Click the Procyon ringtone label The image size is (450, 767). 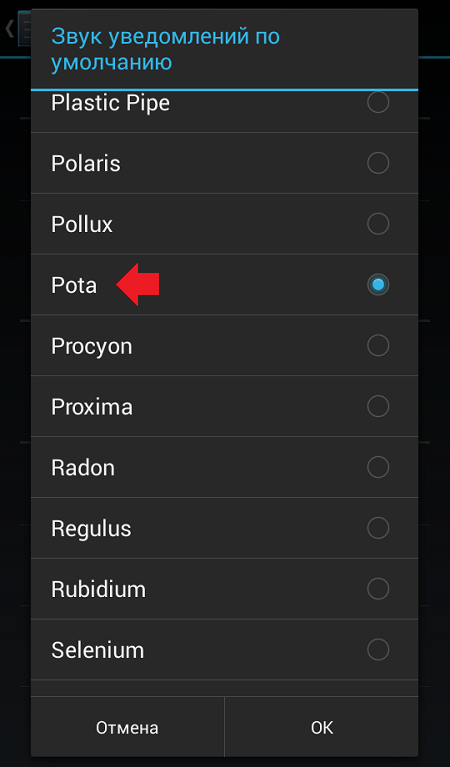pyautogui.click(x=91, y=347)
